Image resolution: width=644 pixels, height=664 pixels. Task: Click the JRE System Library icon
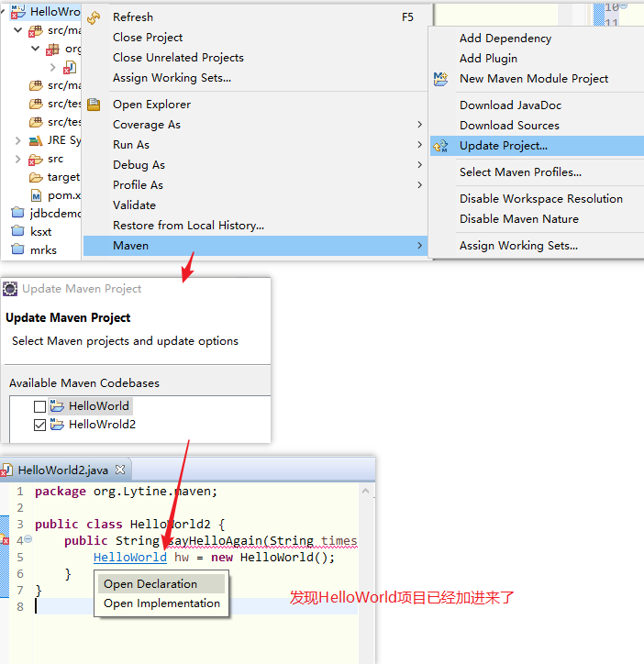click(36, 140)
